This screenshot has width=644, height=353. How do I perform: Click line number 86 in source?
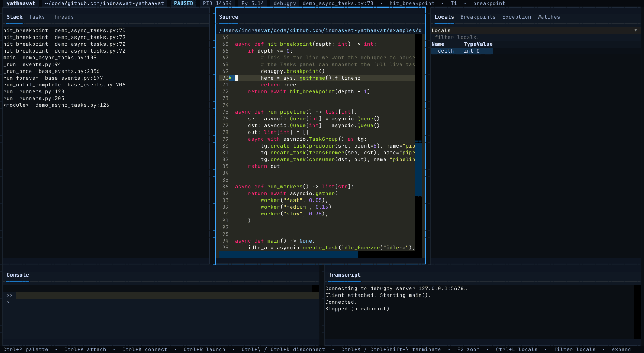[225, 187]
